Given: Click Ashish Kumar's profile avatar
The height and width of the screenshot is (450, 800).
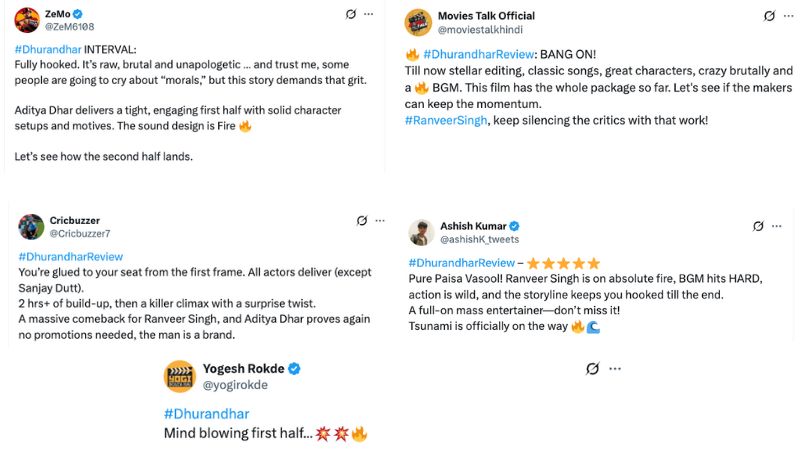Looking at the screenshot, I should [x=421, y=232].
